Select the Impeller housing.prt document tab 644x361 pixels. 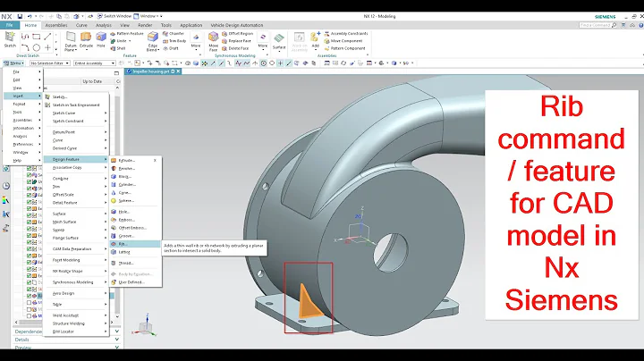click(x=153, y=71)
